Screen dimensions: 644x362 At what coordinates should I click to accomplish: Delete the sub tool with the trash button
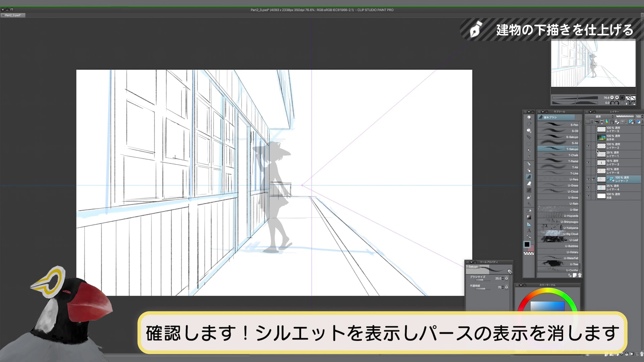click(580, 275)
